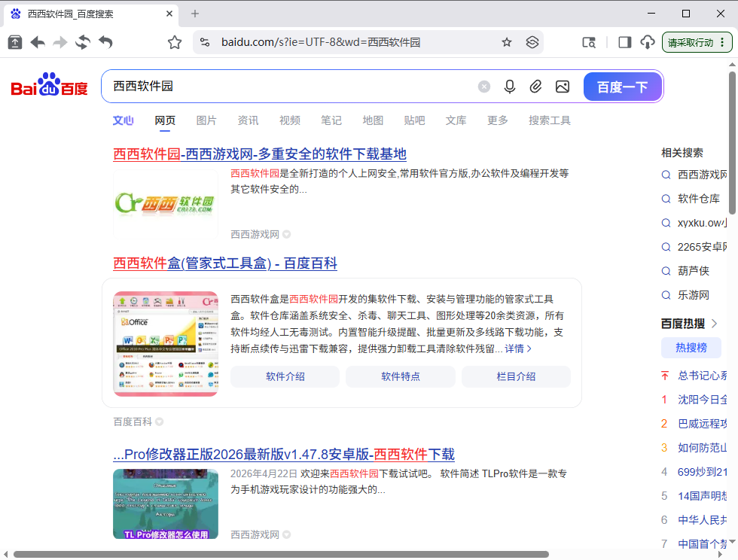This screenshot has width=738, height=560.
Task: Switch to the 文心 tab
Action: click(124, 120)
